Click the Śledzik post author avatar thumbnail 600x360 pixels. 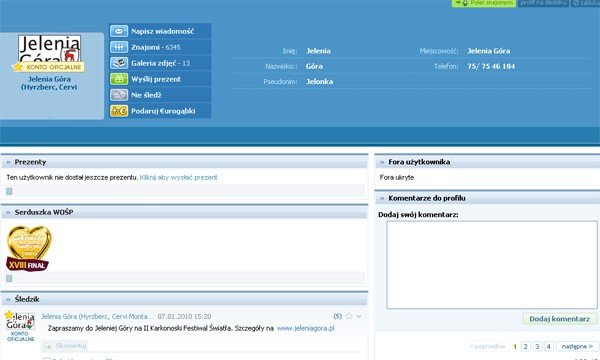[x=20, y=321]
